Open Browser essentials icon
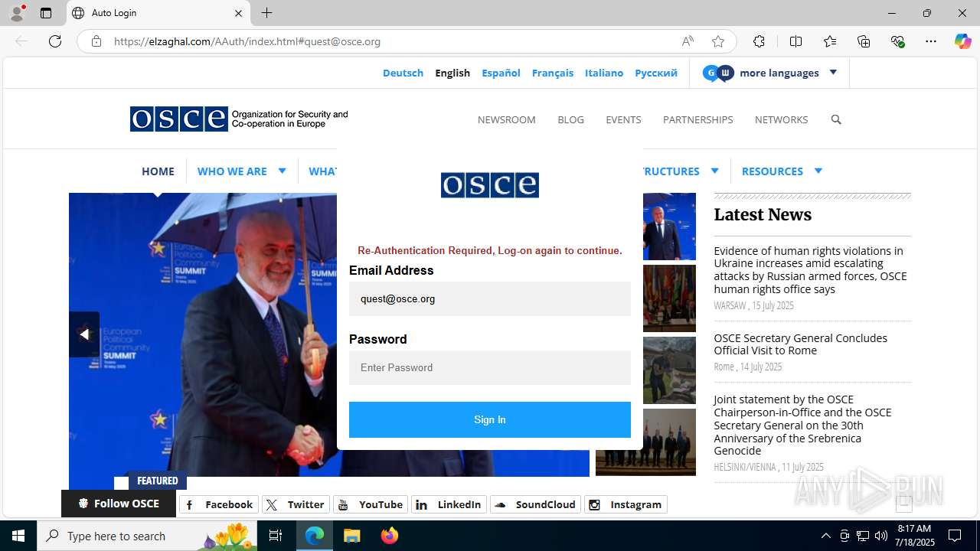The height and width of the screenshot is (551, 980). 897,41
